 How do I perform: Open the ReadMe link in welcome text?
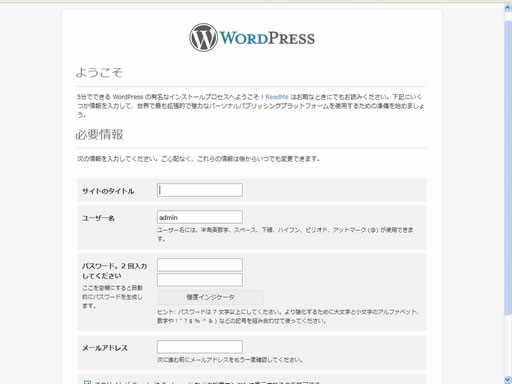pos(277,97)
